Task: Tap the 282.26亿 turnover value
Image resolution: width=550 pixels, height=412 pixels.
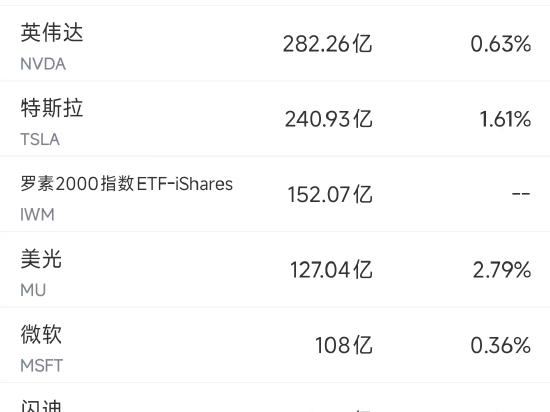Action: pos(327,44)
